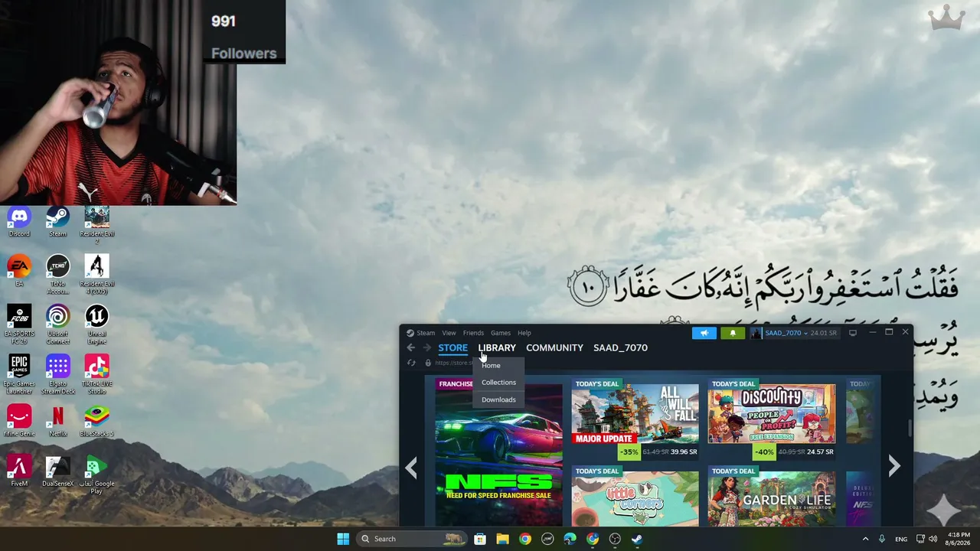Screen dimensions: 980x551
Task: Switch to the COMMUNITY tab
Action: coord(554,347)
